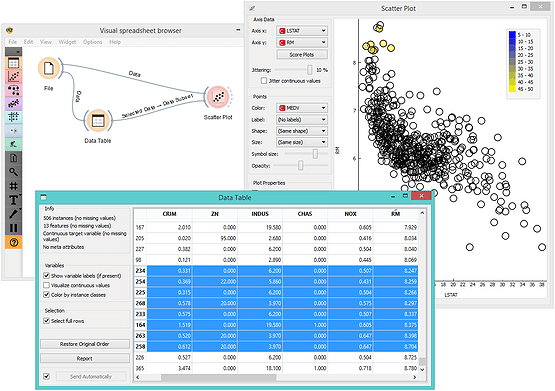
Task: Open the Axis y RM dropdown
Action: pyautogui.click(x=302, y=42)
